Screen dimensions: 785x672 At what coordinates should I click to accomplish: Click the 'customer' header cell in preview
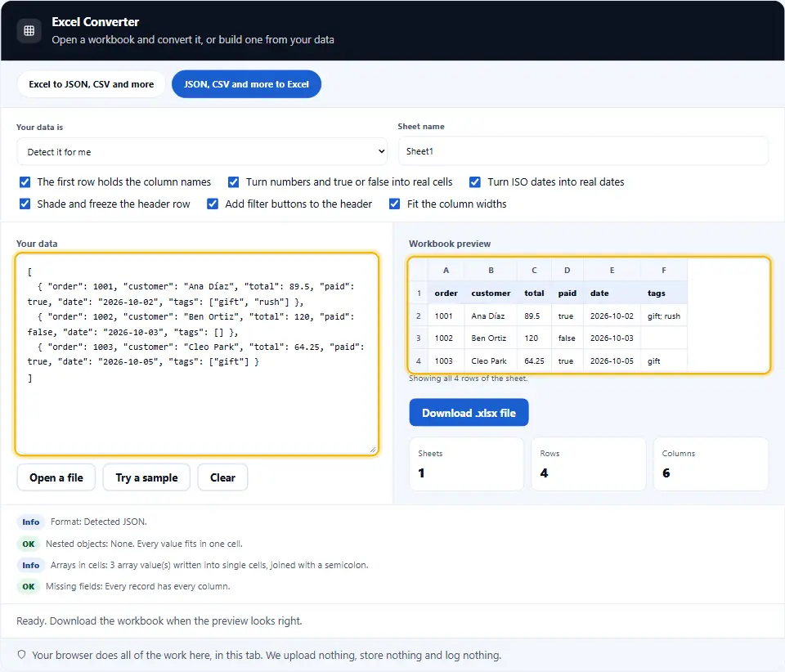[x=491, y=293]
